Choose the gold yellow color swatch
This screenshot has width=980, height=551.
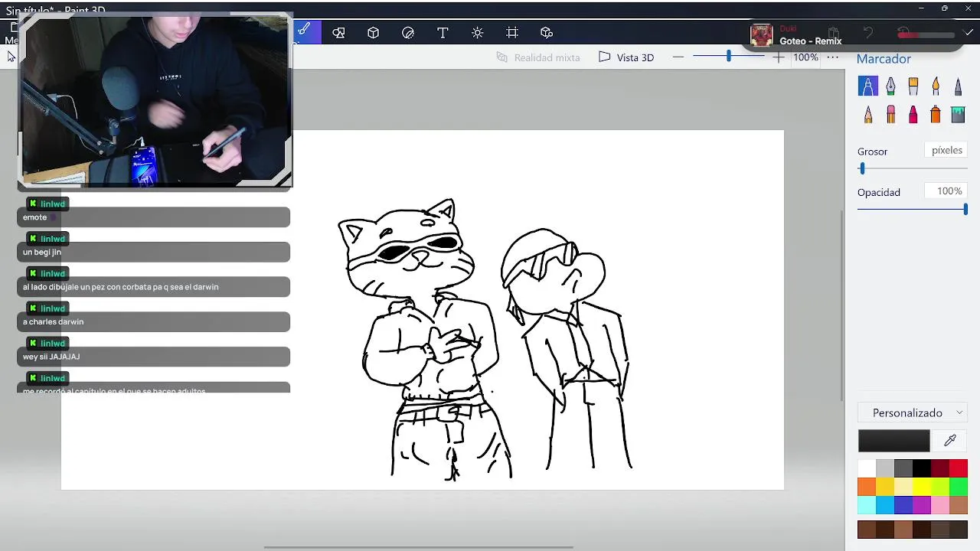click(885, 487)
